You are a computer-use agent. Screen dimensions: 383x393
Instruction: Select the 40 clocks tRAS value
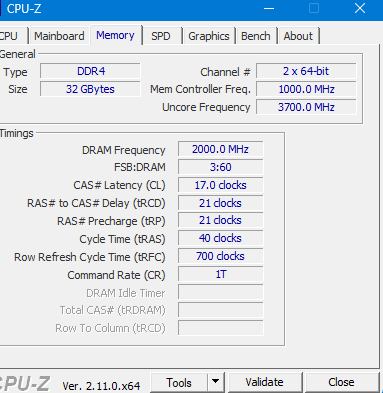[220, 238]
